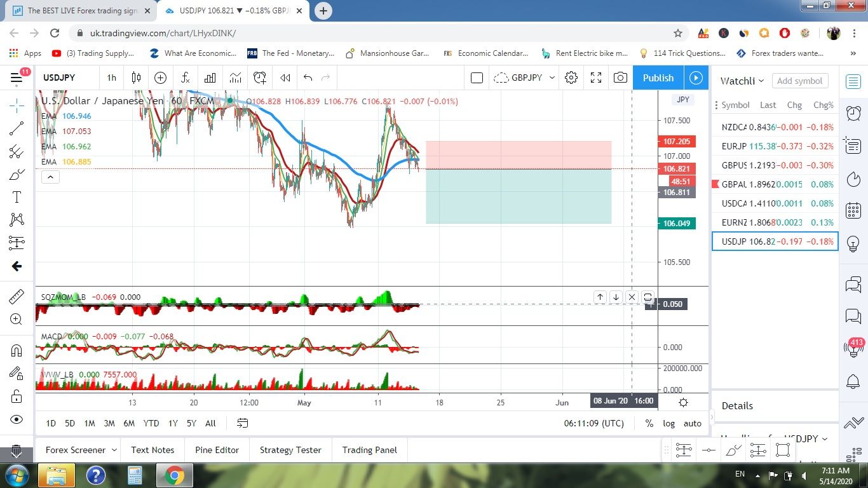This screenshot has width=868, height=488.
Task: Sort watchlist by Chg% column
Action: (x=823, y=105)
